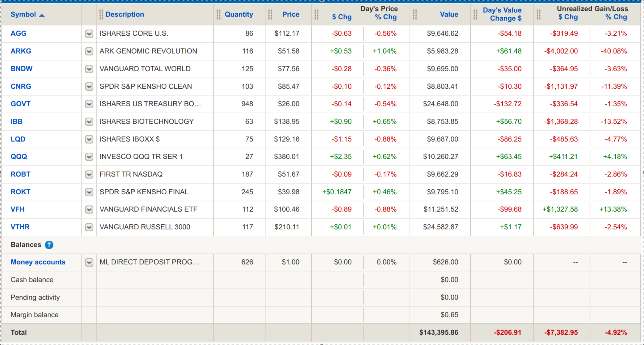Open the VTHR row dropdown menu
This screenshot has height=345, width=644.
point(89,227)
